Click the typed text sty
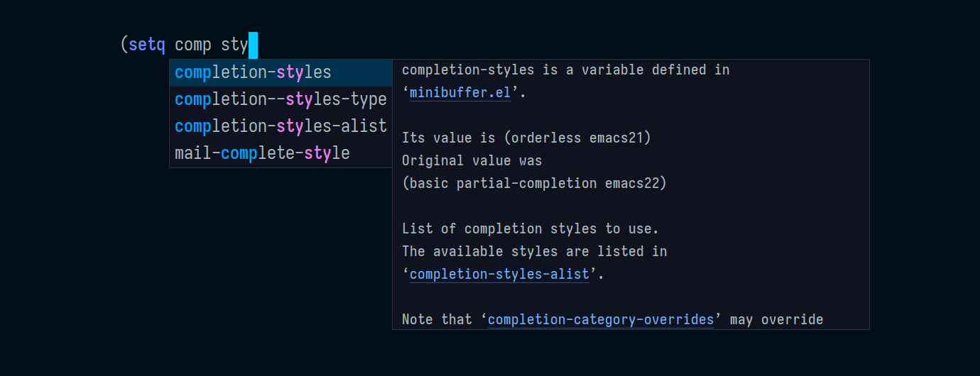The image size is (980, 376). [234, 45]
